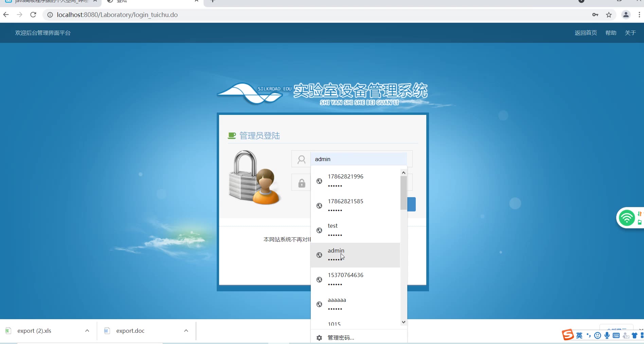This screenshot has height=344, width=644.
Task: Open the saved password key icon
Action: [595, 15]
